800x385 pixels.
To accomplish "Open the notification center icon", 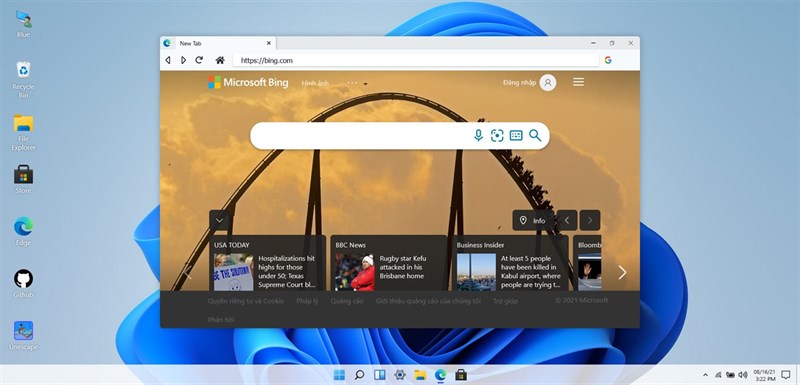I will pos(786,375).
